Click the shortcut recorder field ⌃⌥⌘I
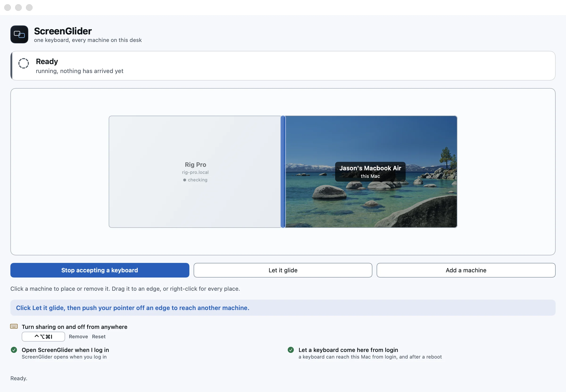The height and width of the screenshot is (392, 566). point(43,336)
